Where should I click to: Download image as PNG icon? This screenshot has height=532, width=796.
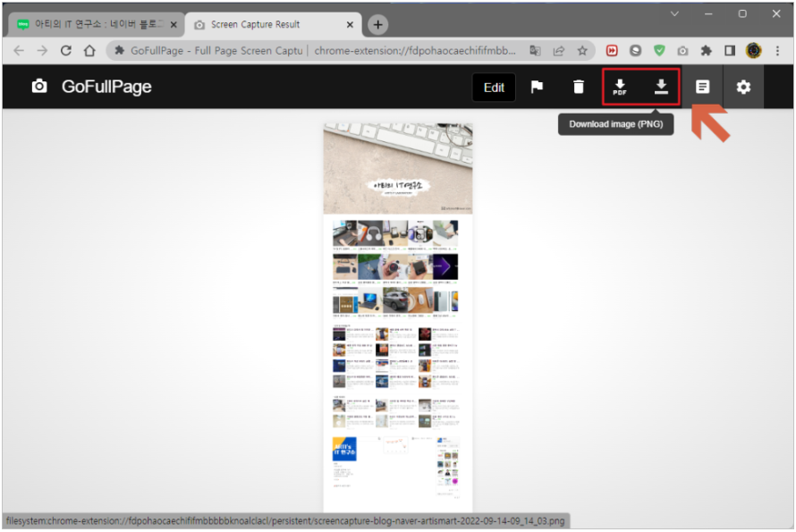click(660, 87)
